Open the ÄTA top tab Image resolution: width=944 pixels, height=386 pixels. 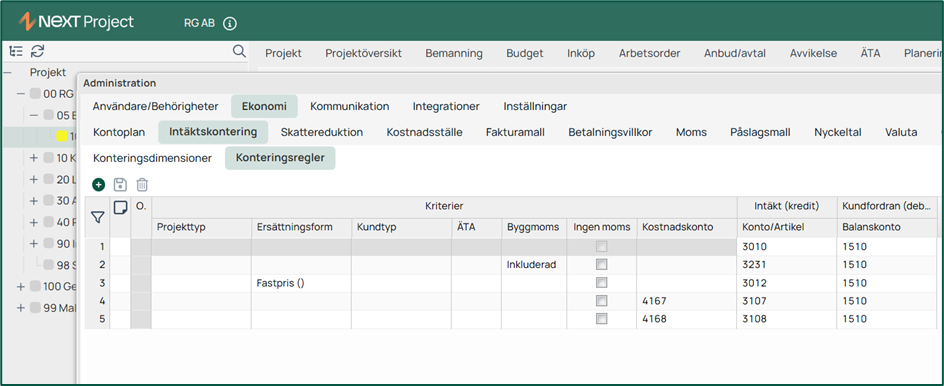(871, 53)
